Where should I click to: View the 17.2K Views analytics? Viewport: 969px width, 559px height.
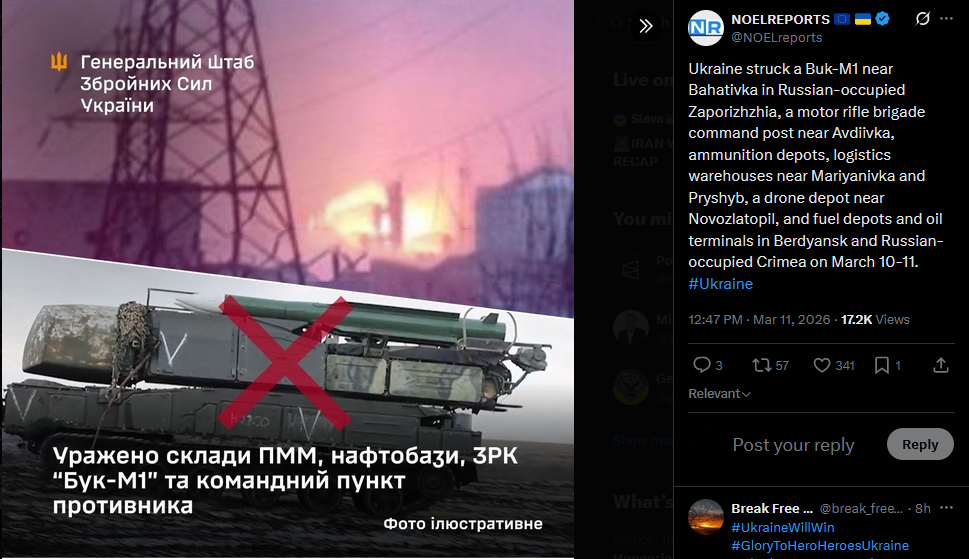tap(875, 319)
